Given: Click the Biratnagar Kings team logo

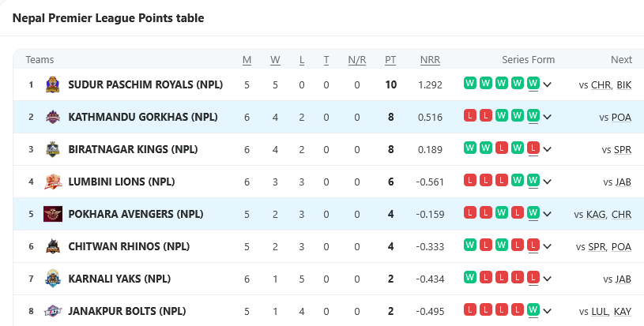Looking at the screenshot, I should click(53, 149).
